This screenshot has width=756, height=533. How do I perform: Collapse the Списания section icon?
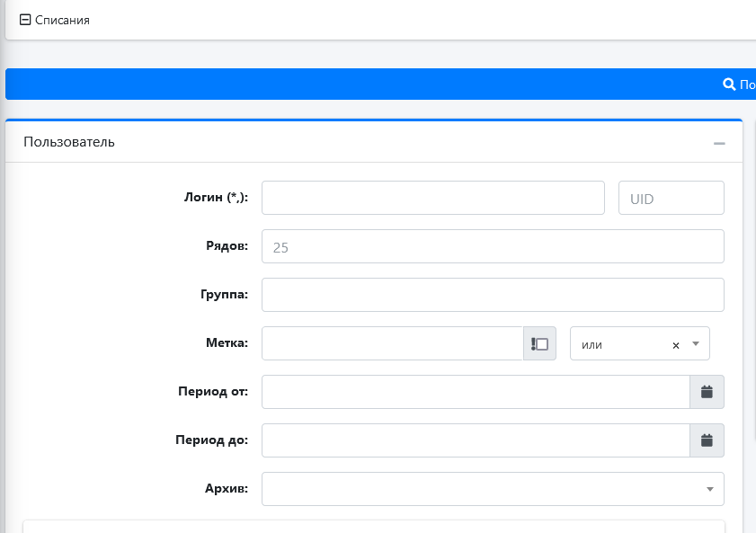click(x=25, y=19)
